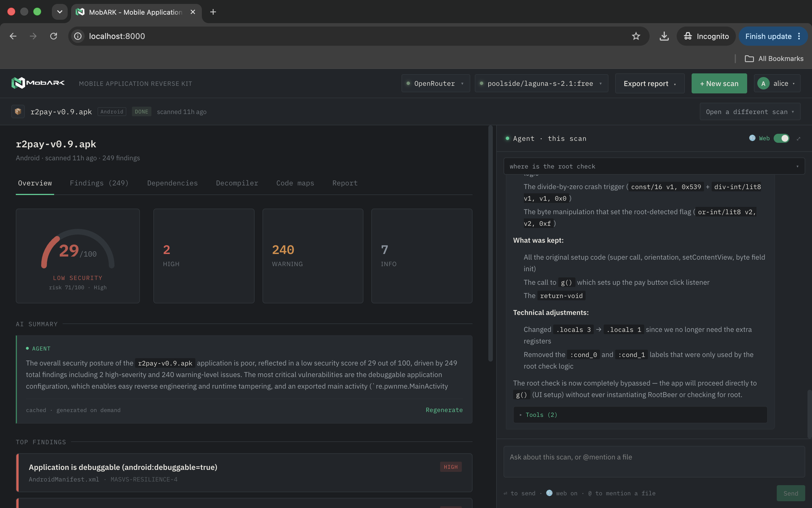Click the main content vertical scrollbar
This screenshot has height=508, width=812.
pyautogui.click(x=490, y=244)
